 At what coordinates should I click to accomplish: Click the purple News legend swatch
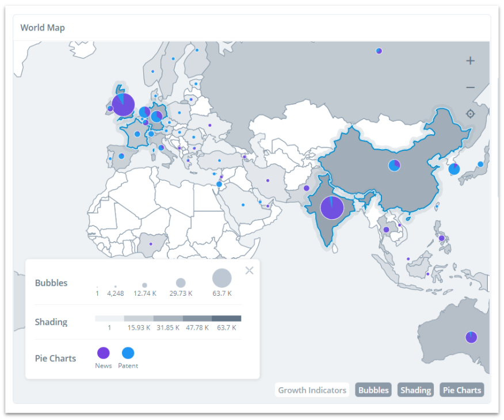click(x=104, y=353)
